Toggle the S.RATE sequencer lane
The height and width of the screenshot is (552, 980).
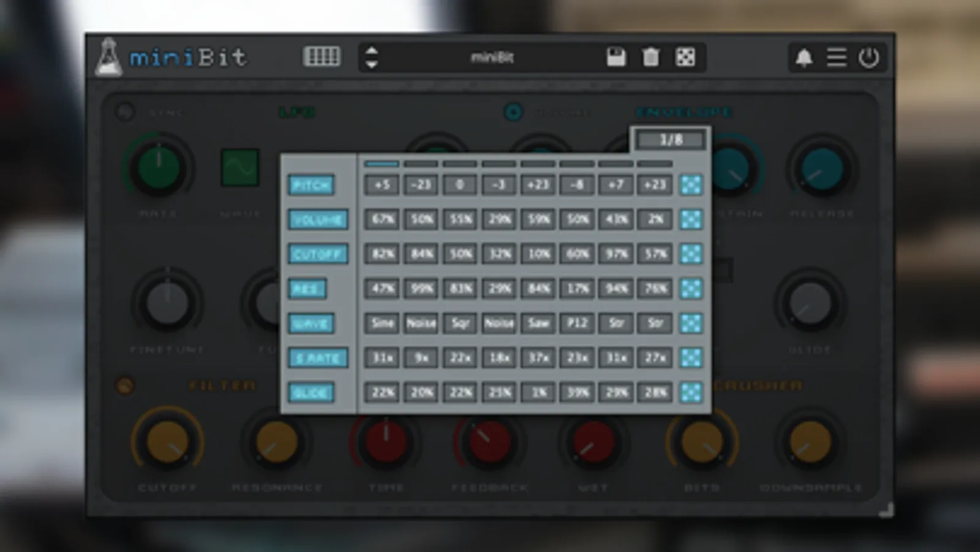[318, 358]
